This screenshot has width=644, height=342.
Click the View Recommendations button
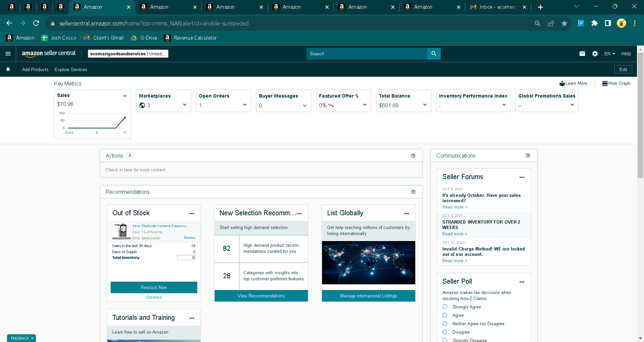coord(261,296)
